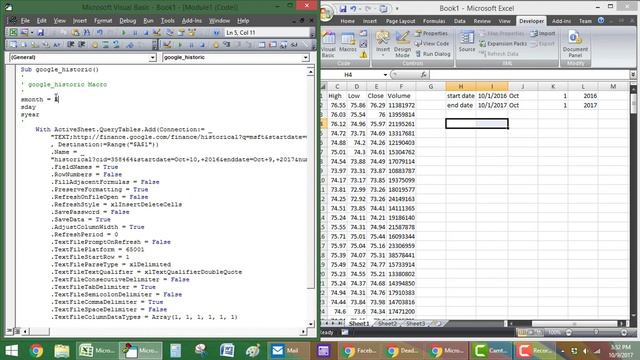640x360 pixels.
Task: Toggle Design Mode icon in VBA standard toolbar
Action: (157, 32)
